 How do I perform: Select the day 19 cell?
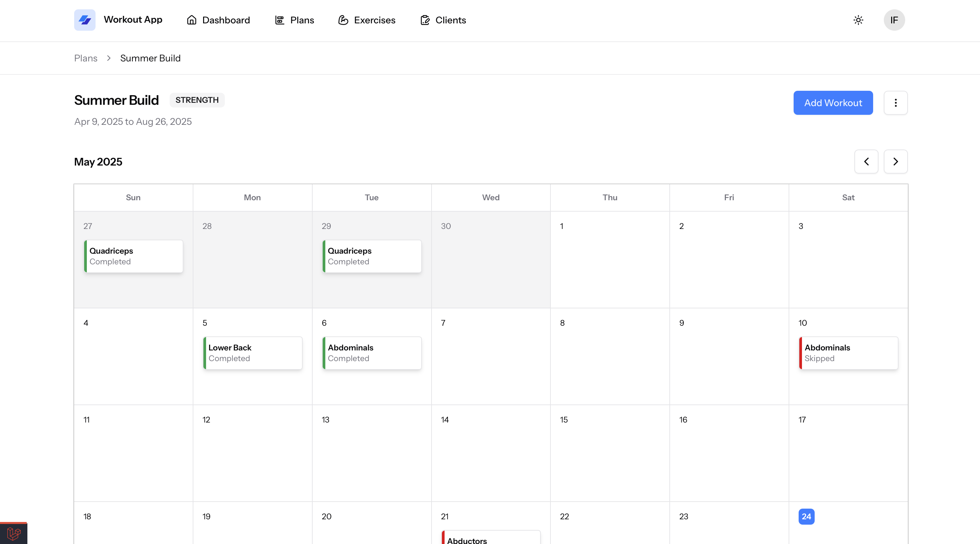[253, 523]
